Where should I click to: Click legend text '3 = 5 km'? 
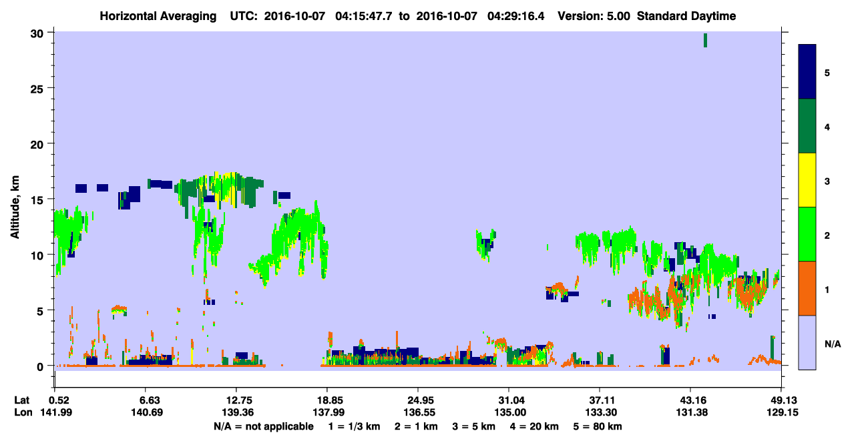[473, 426]
